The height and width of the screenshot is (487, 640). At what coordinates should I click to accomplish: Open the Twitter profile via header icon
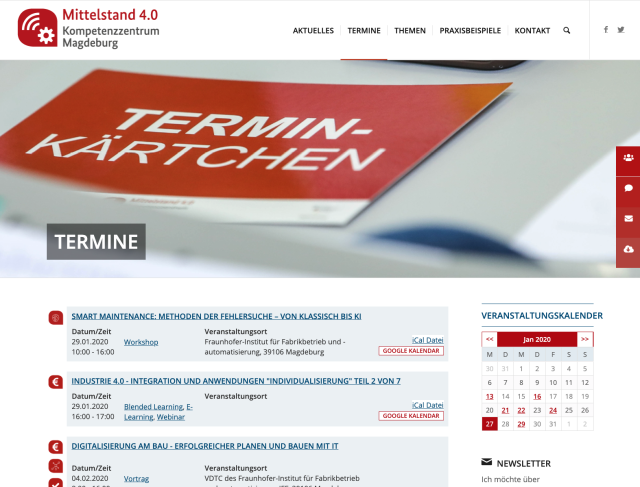coord(621,30)
